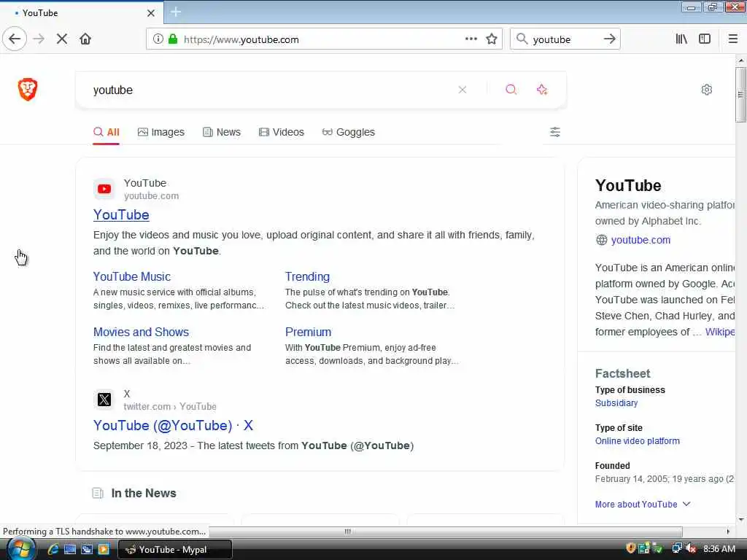Click the twitter.com › YouTube breadcrumb
The image size is (747, 560).
click(x=170, y=407)
